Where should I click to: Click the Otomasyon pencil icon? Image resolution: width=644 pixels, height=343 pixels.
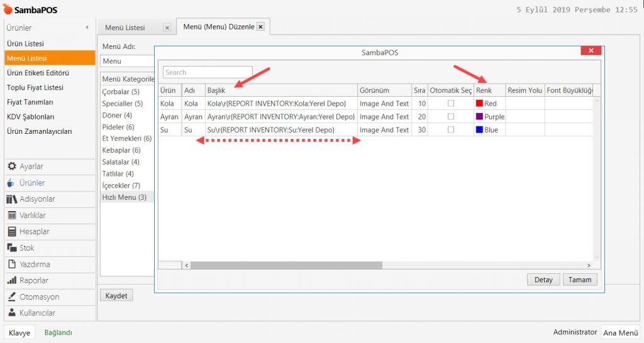[x=11, y=297]
